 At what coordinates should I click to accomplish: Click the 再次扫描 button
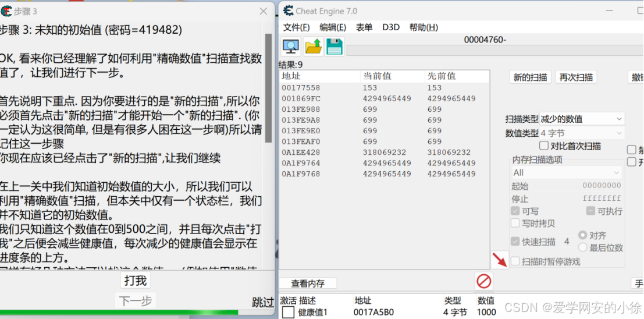pos(576,77)
